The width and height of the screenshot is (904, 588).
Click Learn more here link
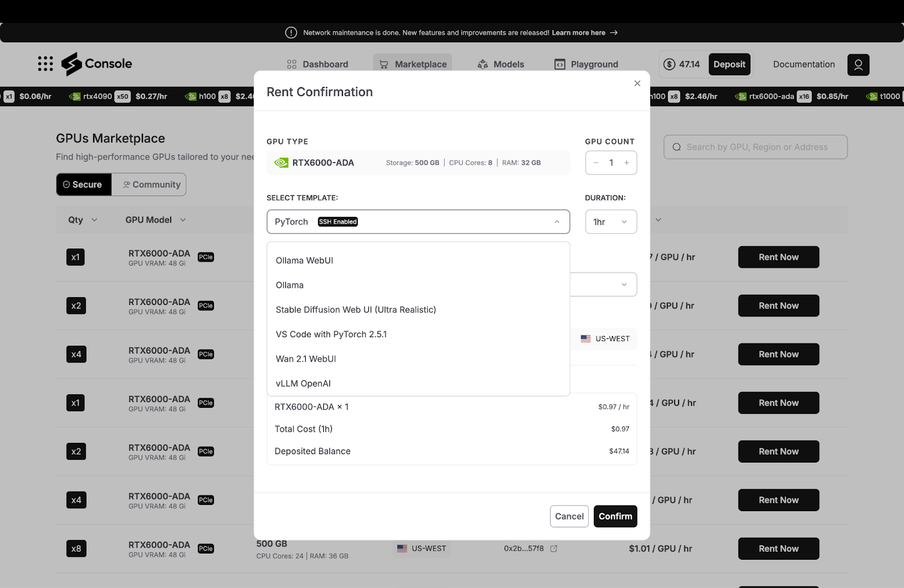pyautogui.click(x=579, y=33)
